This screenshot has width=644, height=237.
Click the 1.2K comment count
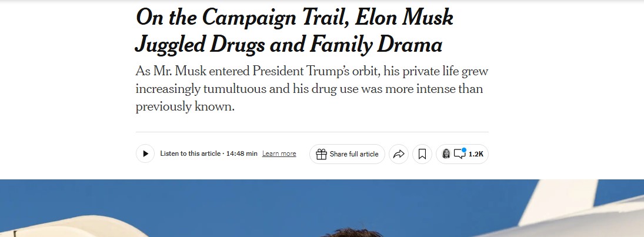[476, 154]
